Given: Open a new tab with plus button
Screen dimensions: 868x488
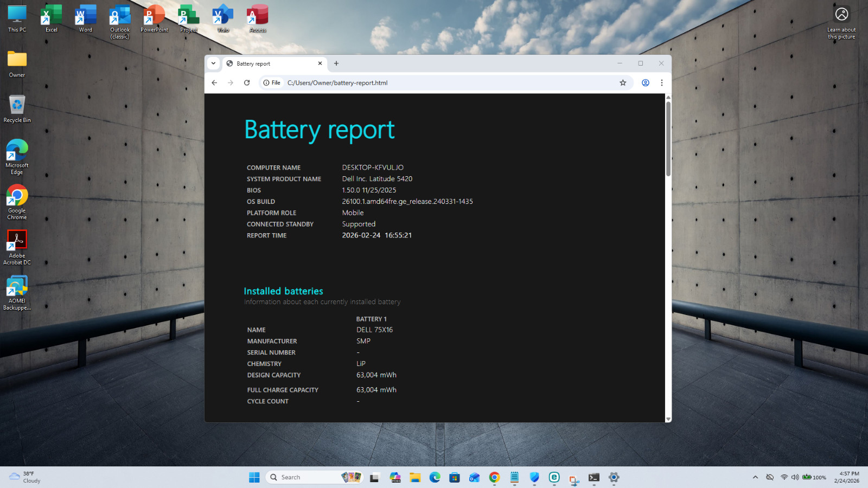Looking at the screenshot, I should point(336,63).
